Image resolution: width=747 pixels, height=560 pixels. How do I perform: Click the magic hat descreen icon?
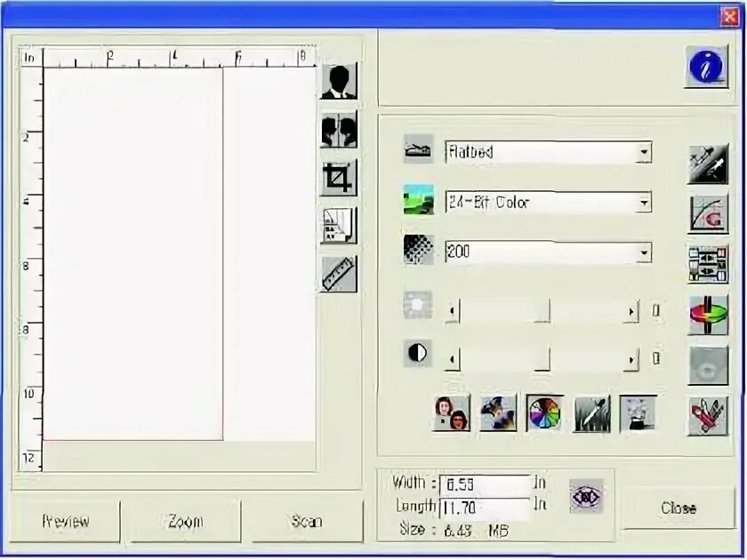[x=638, y=412]
